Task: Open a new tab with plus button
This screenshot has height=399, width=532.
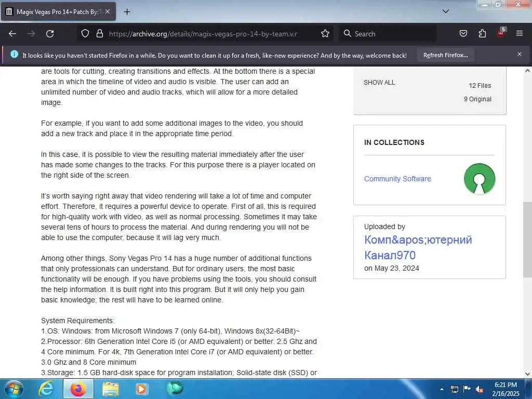Action: point(127,12)
